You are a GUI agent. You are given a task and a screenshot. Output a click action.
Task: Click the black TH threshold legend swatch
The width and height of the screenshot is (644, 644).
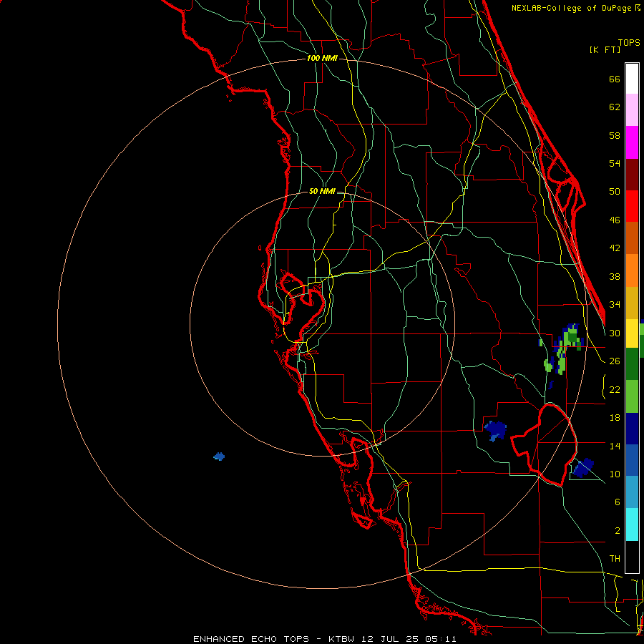(x=632, y=557)
